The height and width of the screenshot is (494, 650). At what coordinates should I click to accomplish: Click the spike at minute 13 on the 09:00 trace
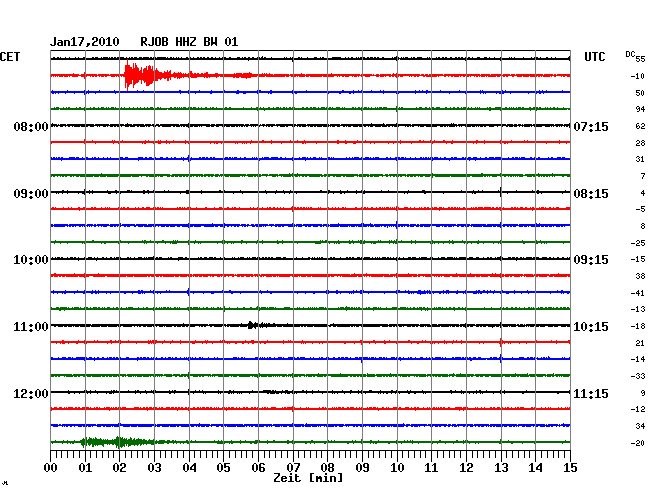coord(501,192)
